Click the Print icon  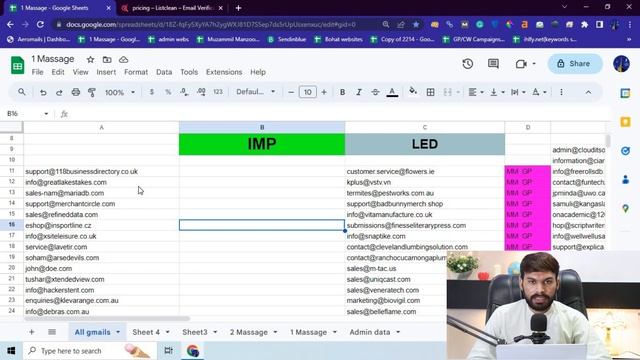click(x=76, y=92)
